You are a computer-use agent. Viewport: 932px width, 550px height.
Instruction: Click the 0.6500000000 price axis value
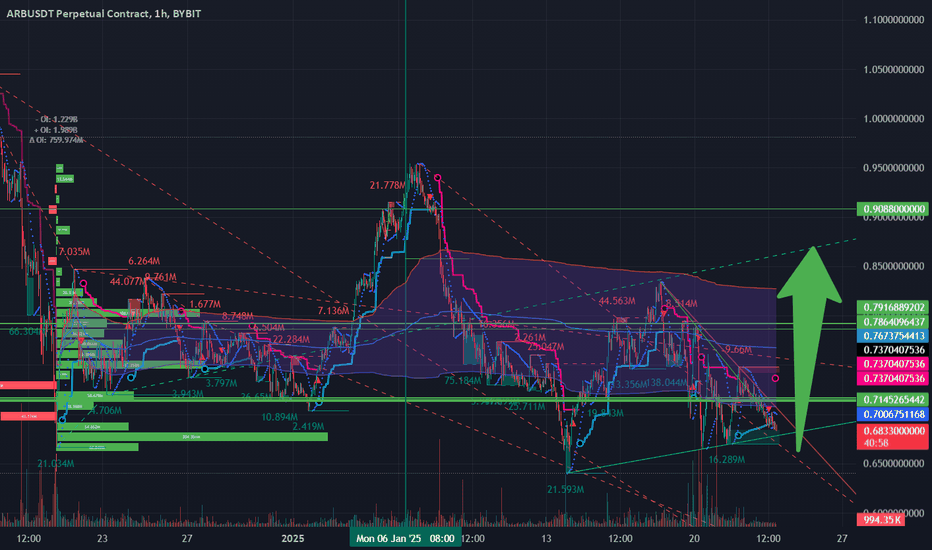[893, 463]
